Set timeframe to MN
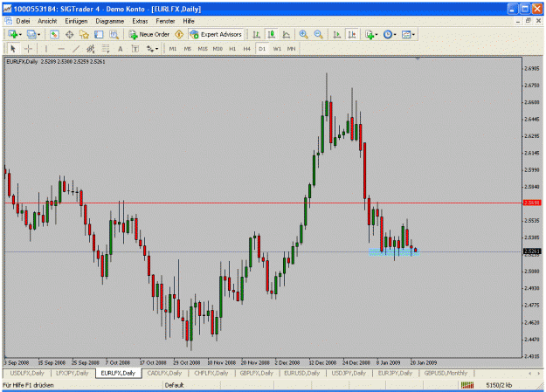This screenshot has width=546, height=392. [x=292, y=49]
